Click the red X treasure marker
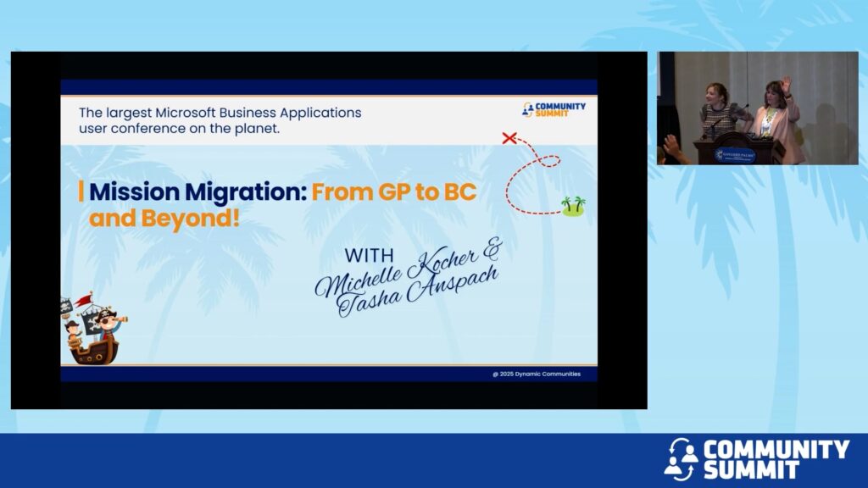Viewport: 868px width, 488px height. pyautogui.click(x=509, y=137)
